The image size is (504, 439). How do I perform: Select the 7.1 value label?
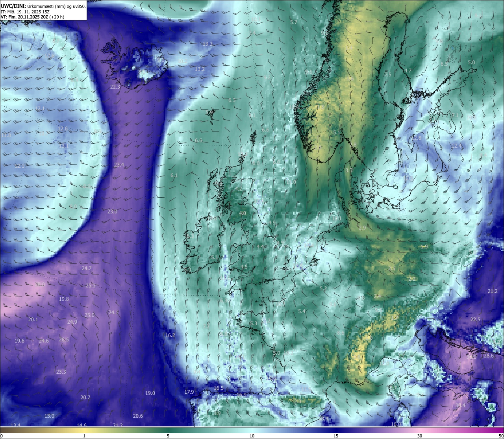coord(455,115)
